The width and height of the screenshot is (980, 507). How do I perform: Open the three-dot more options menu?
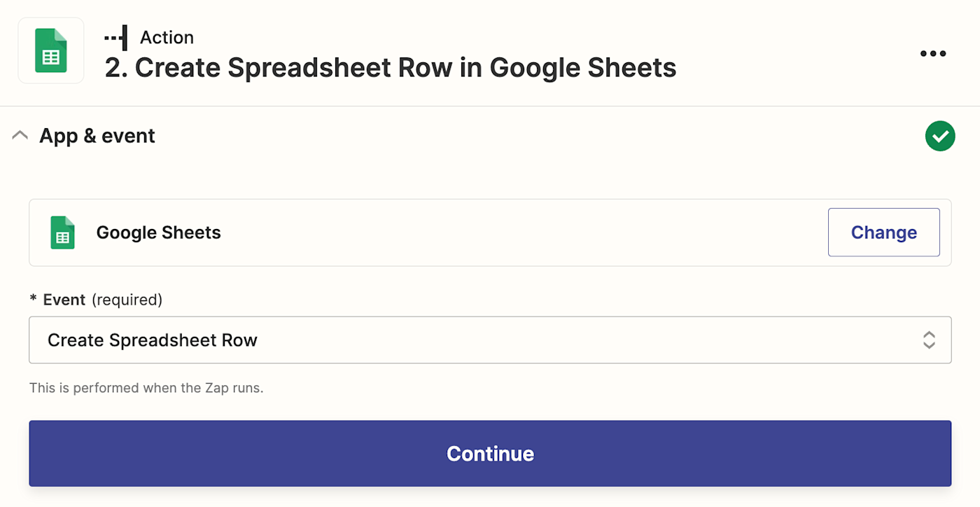[932, 53]
